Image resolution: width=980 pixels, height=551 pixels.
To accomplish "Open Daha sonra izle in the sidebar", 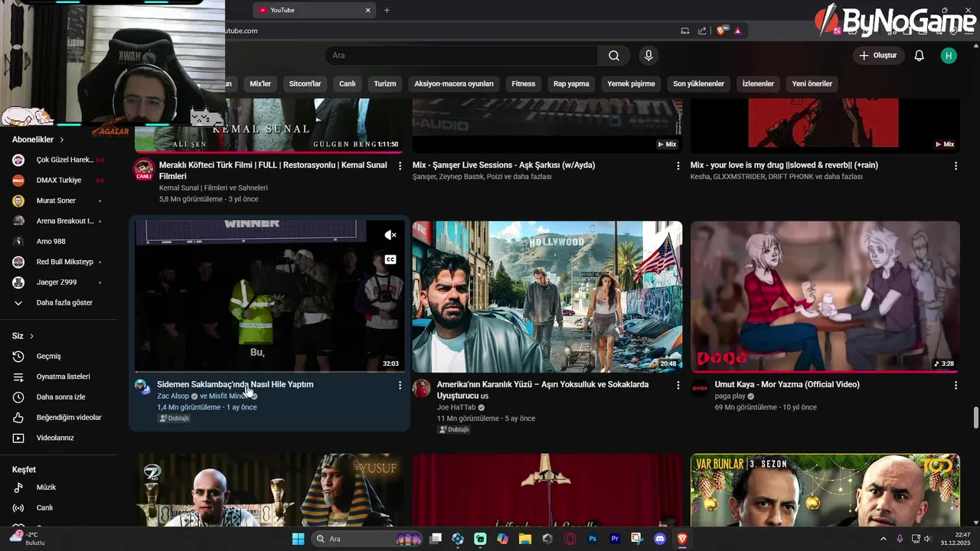I will (x=59, y=397).
